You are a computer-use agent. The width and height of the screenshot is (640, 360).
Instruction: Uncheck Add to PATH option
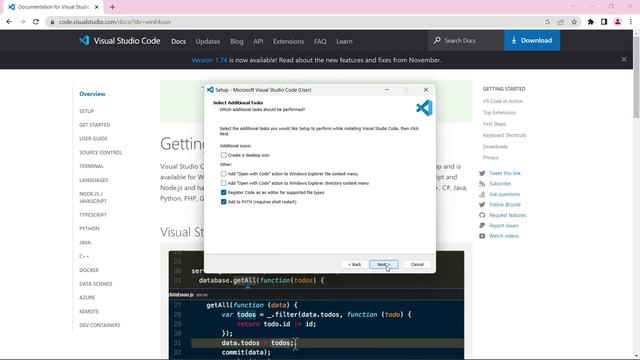(224, 202)
